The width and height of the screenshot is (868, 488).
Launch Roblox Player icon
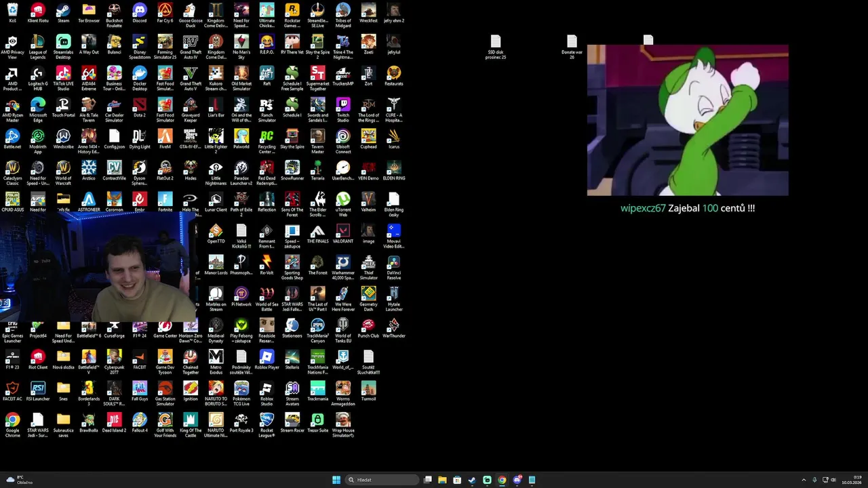(x=267, y=359)
